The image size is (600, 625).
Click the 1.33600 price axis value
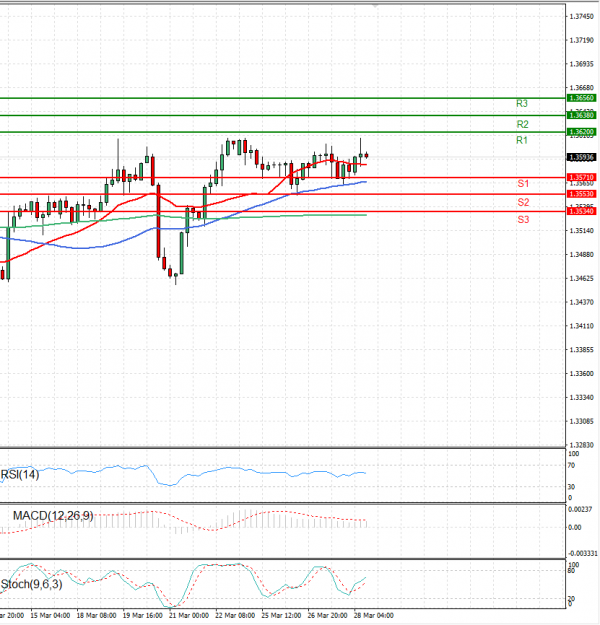click(582, 374)
